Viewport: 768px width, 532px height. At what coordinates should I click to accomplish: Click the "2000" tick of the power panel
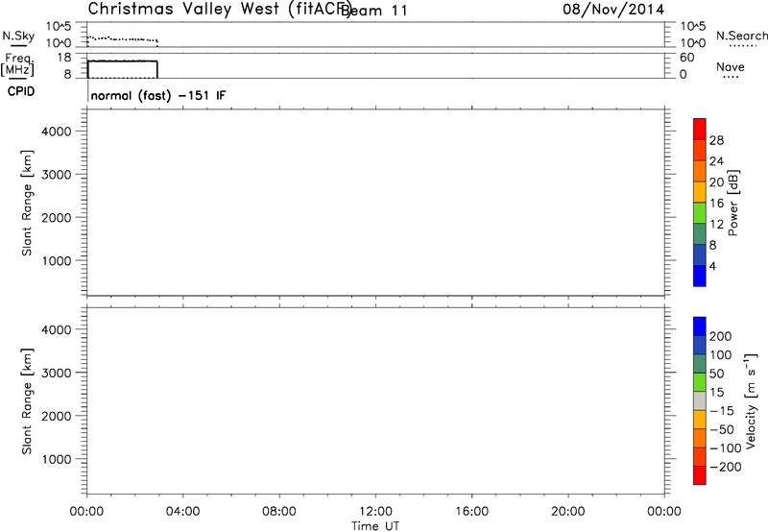click(57, 217)
